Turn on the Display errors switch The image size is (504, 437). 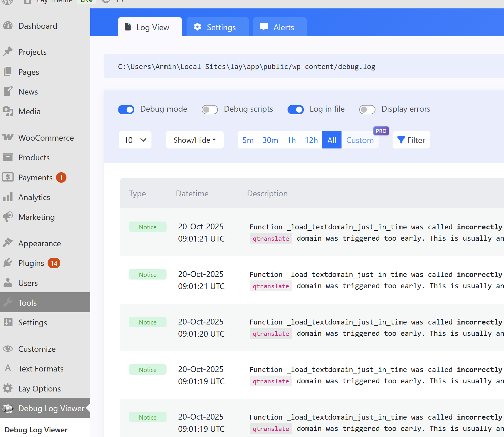(x=367, y=110)
